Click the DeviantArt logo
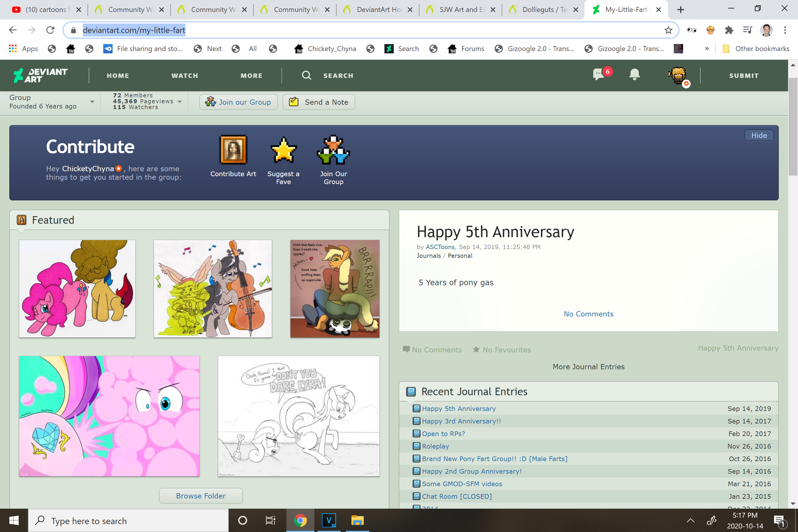Image resolution: width=798 pixels, height=532 pixels. (x=40, y=75)
